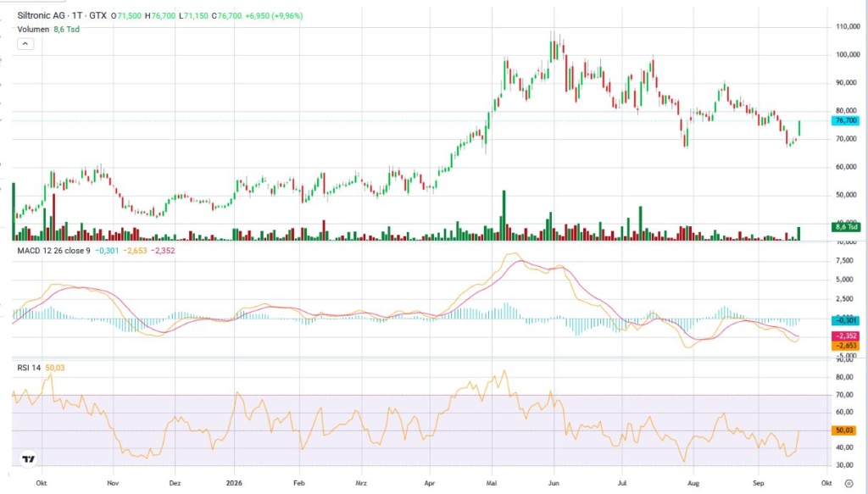Click the orange MACD value label -2,653

point(845,346)
